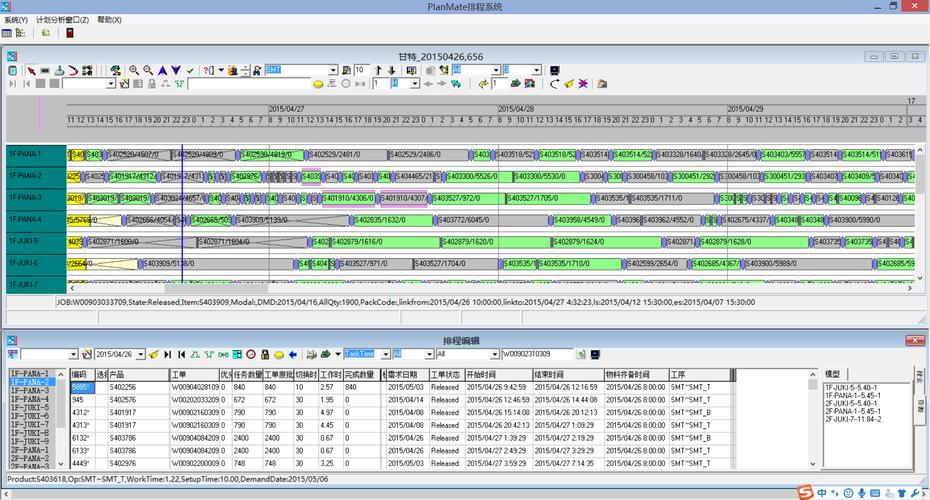Select 1F-PANA-1 in the line list
Viewport: 930px width, 500px height.
point(30,374)
